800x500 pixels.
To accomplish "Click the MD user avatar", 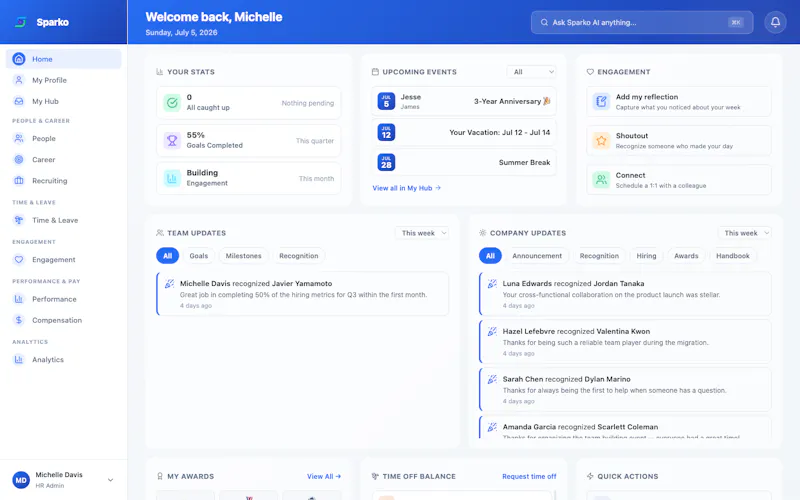I will pos(21,480).
